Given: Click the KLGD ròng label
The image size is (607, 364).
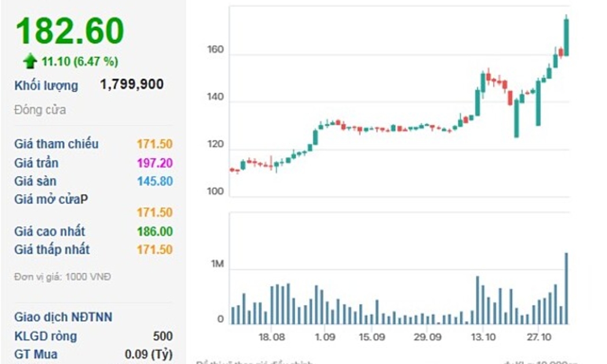Looking at the screenshot, I should [x=46, y=336].
